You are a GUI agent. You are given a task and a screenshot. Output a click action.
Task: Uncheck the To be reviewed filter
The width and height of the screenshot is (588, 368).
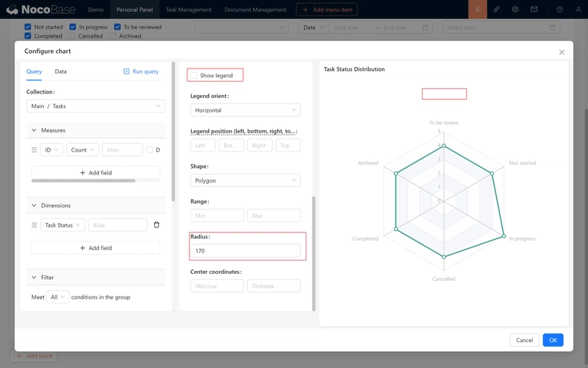coord(118,27)
